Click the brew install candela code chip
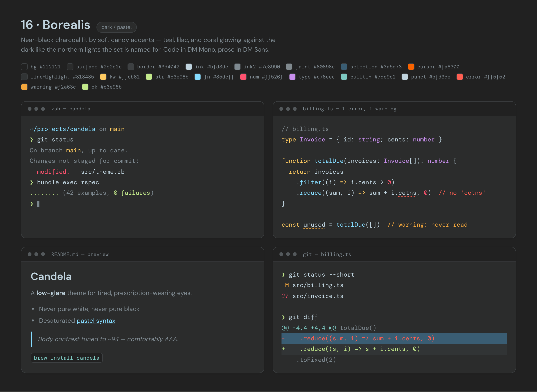The height and width of the screenshot is (392, 537). [67, 358]
